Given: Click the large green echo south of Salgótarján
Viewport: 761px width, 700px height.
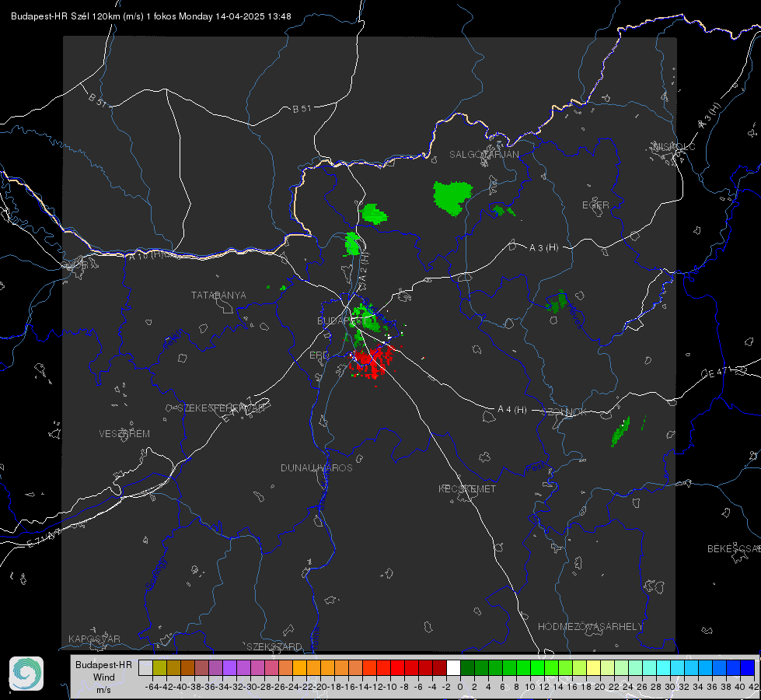Looking at the screenshot, I should pos(452,198).
